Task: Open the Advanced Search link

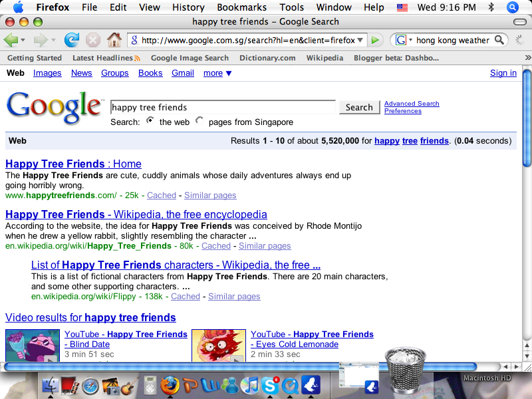Action: (x=412, y=104)
